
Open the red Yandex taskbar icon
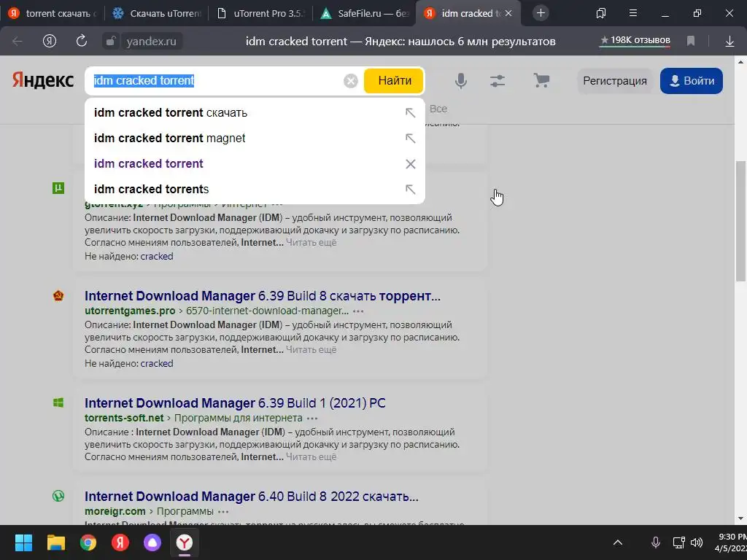(x=120, y=542)
